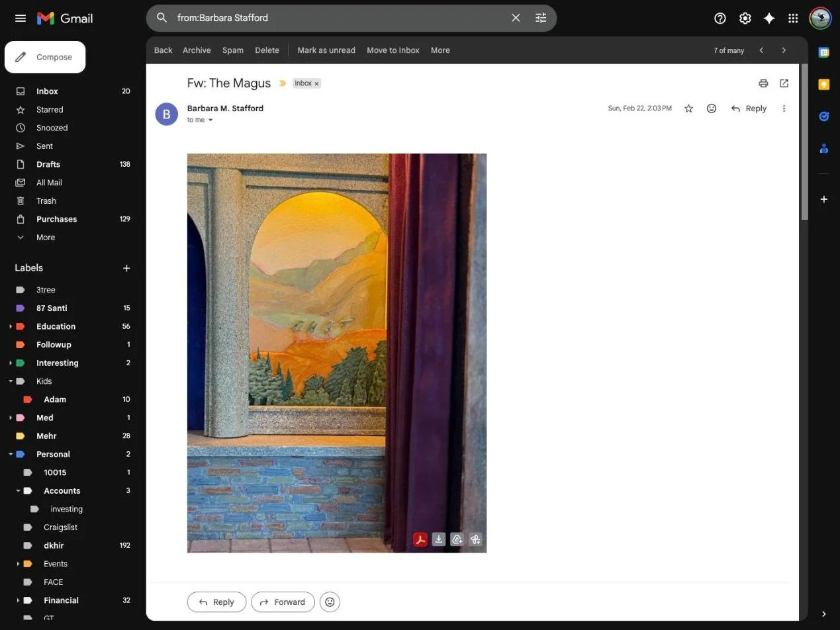Open the Settings gear icon
This screenshot has height=630, width=840.
[x=745, y=19]
